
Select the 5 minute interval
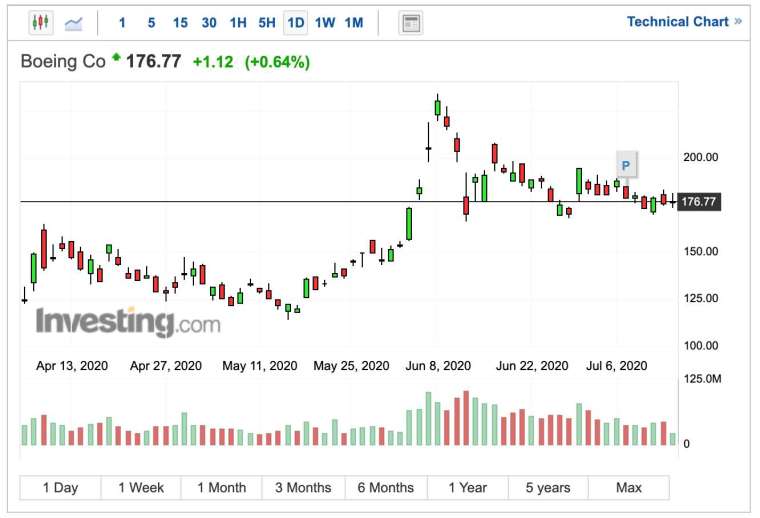152,23
